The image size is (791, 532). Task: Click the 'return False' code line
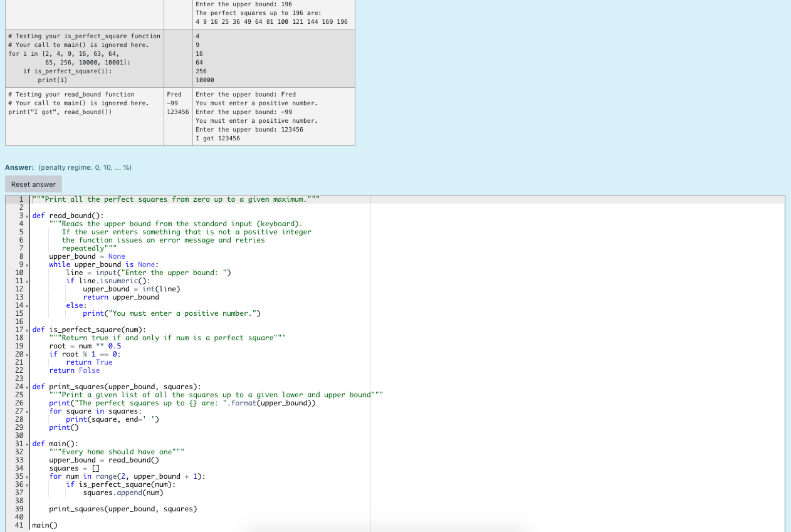point(75,370)
